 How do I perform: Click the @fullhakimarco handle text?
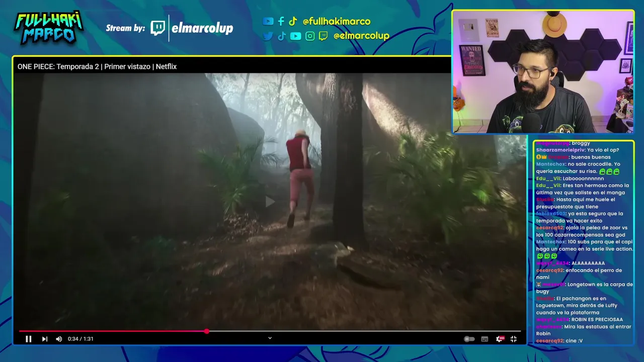pos(337,22)
